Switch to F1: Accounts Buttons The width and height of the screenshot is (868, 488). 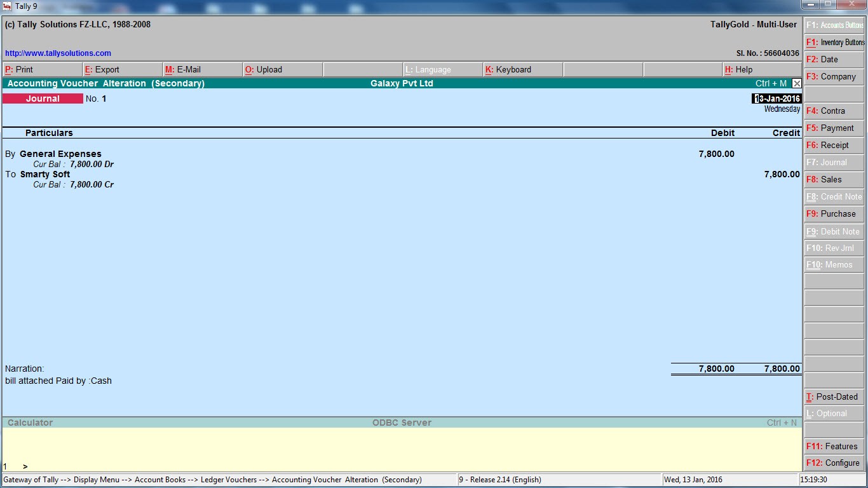[834, 25]
